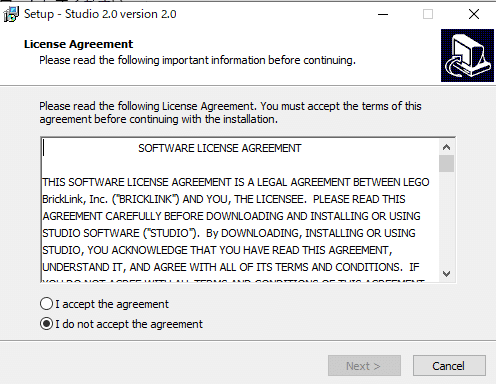Viewport: 496px width, 384px height.
Task: Click the license line starting with "UNDERSTAND IT"
Action: [231, 267]
